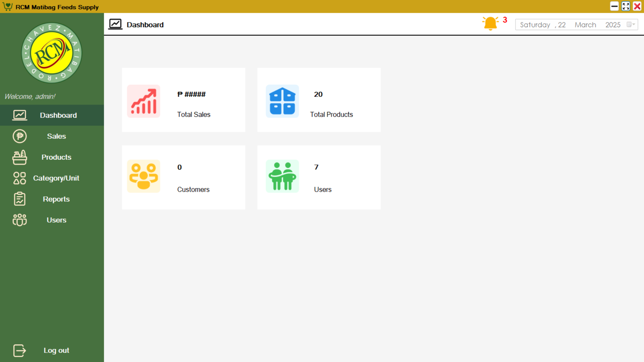Minimize the application window
The height and width of the screenshot is (362, 644).
(x=614, y=6)
